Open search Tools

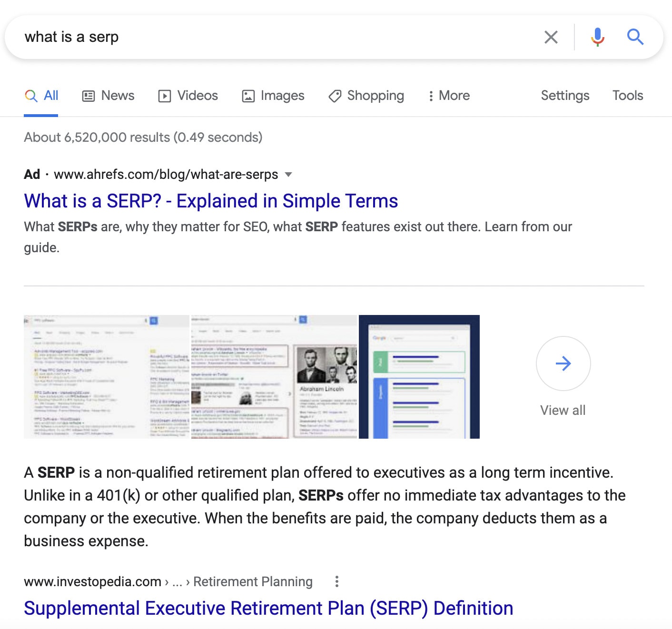pos(627,96)
